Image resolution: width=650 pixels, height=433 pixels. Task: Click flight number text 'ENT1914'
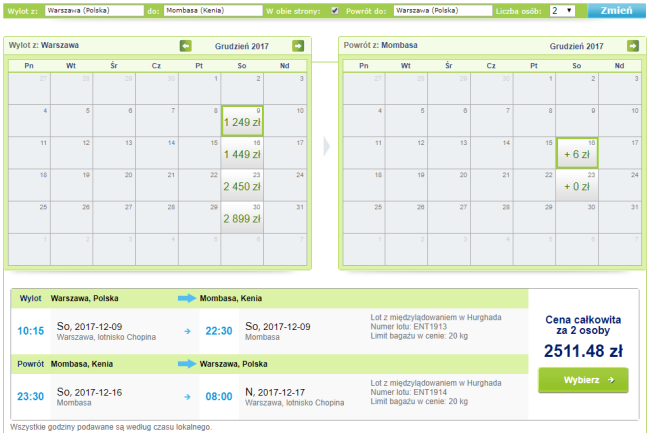[x=430, y=392]
